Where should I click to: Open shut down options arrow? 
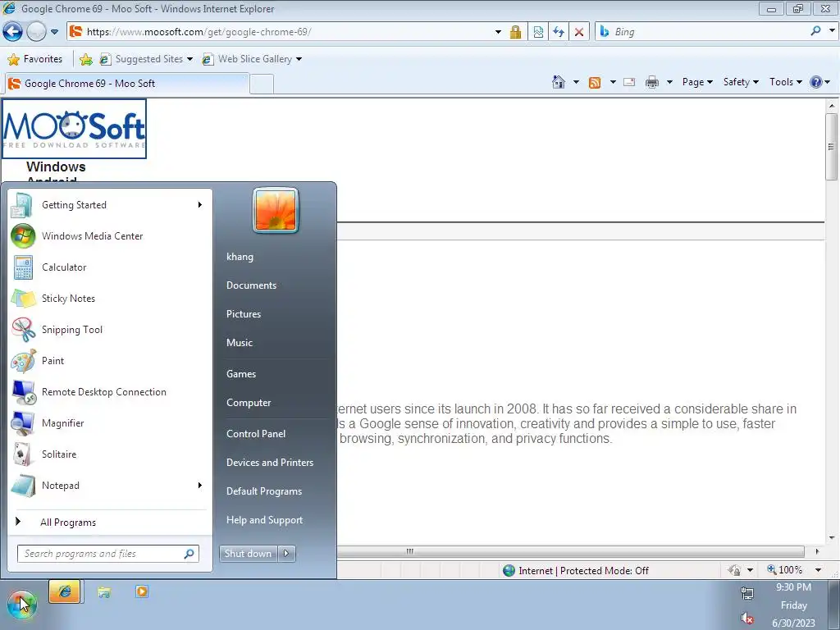point(286,554)
